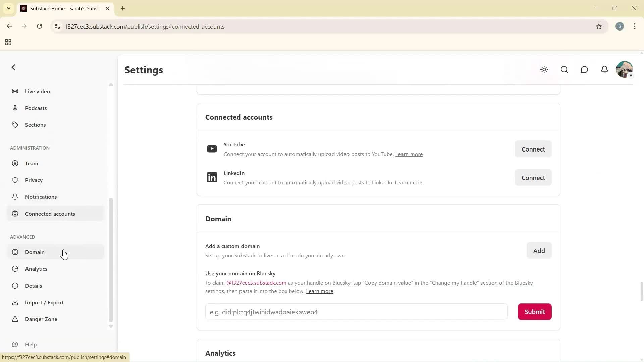Switch to the Substack Home browser tab
The height and width of the screenshot is (362, 644).
tap(60, 8)
